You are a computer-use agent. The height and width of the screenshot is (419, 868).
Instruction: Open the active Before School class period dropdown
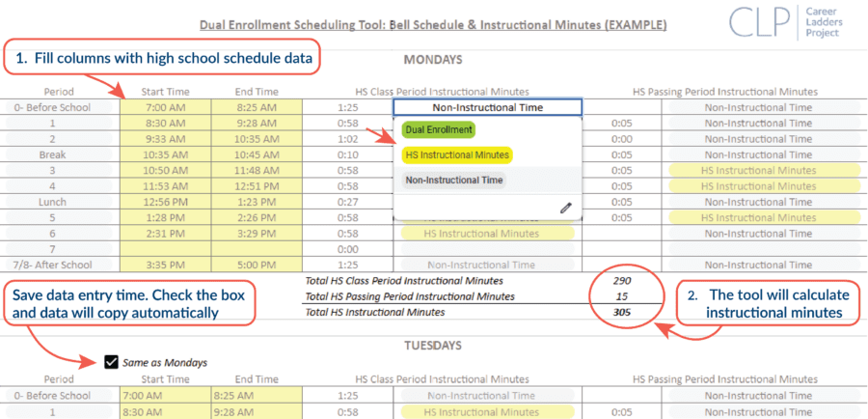click(488, 107)
